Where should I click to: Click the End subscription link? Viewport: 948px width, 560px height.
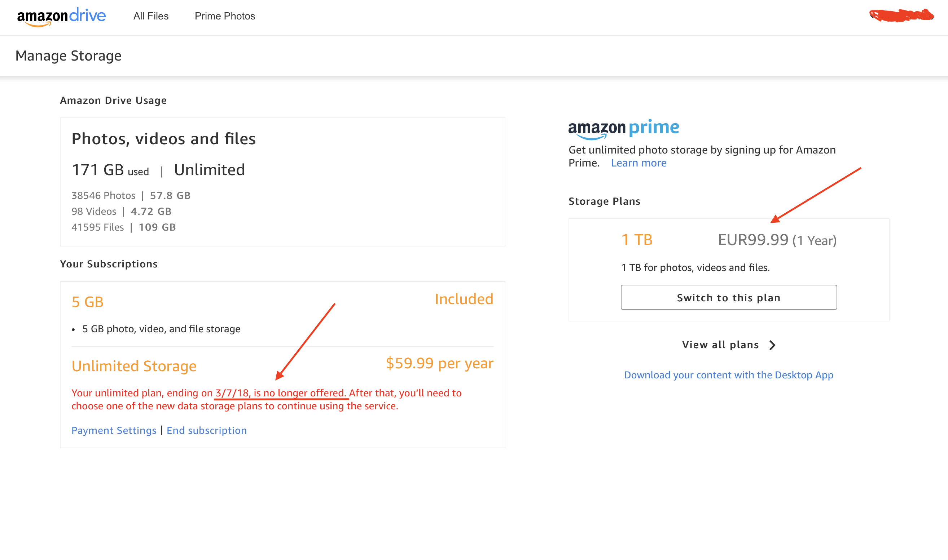(207, 430)
